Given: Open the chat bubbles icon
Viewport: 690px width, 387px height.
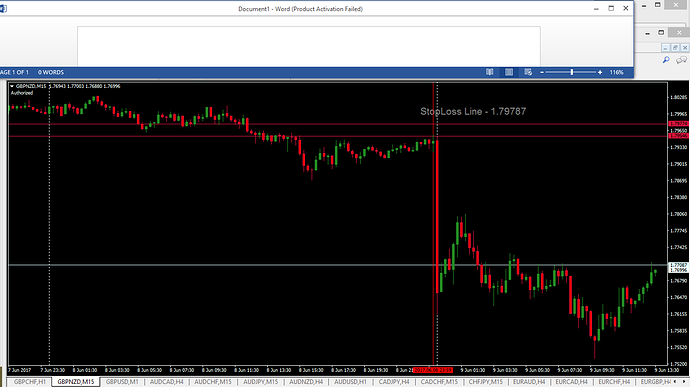Looking at the screenshot, I should pyautogui.click(x=681, y=60).
